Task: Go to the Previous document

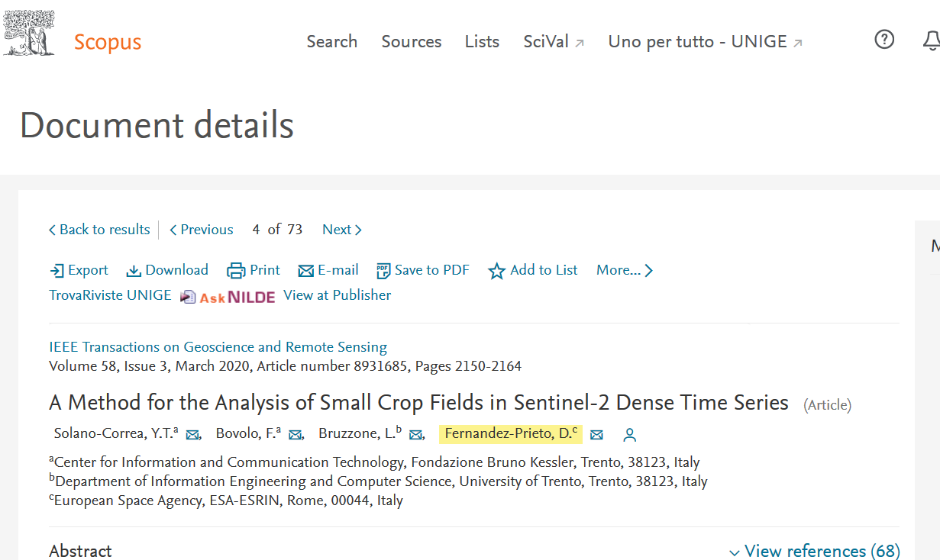Action: coord(202,230)
